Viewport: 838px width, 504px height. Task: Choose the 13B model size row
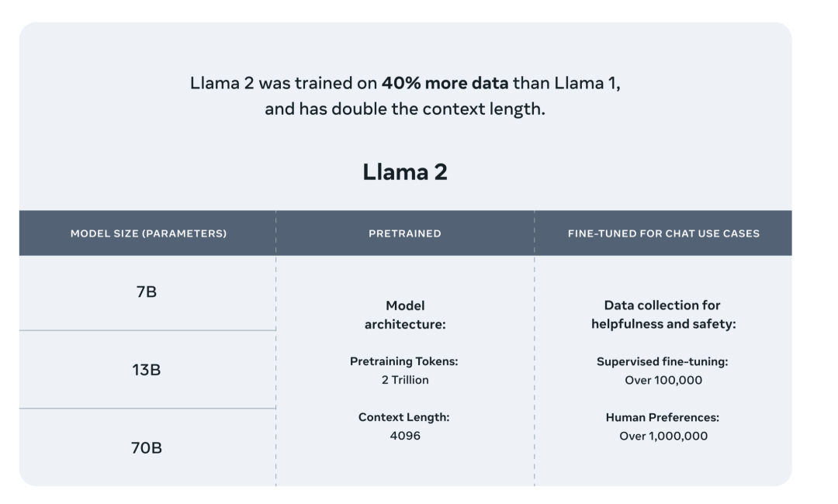tap(147, 370)
